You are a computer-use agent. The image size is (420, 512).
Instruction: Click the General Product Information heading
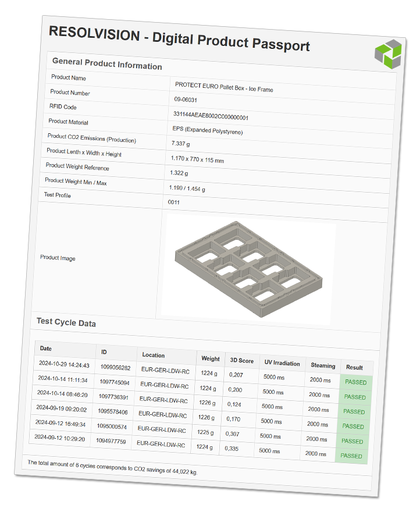point(107,63)
